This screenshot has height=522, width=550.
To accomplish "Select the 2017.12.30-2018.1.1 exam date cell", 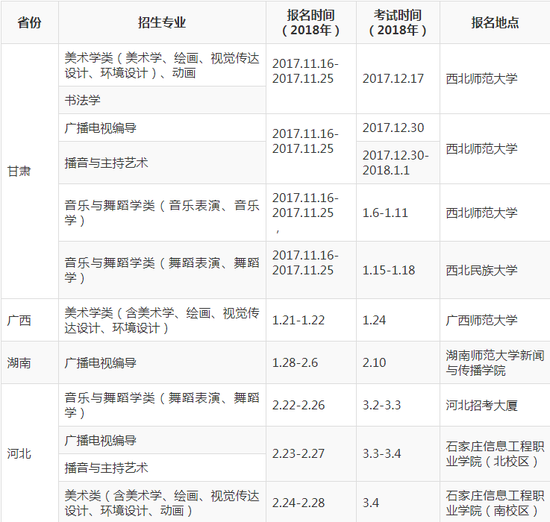I will 398,163.
